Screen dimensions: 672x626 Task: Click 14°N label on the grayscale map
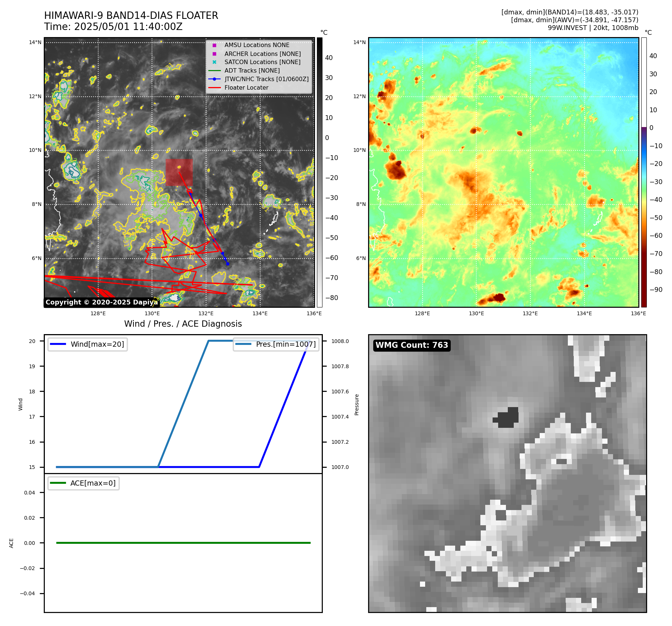coord(35,42)
